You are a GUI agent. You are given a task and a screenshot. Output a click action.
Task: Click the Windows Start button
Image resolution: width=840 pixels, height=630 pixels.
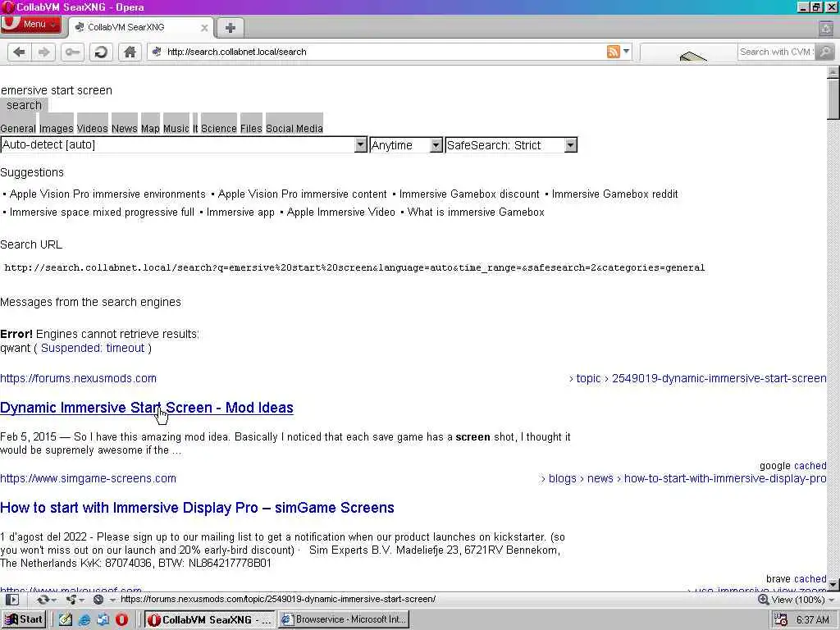tap(24, 619)
